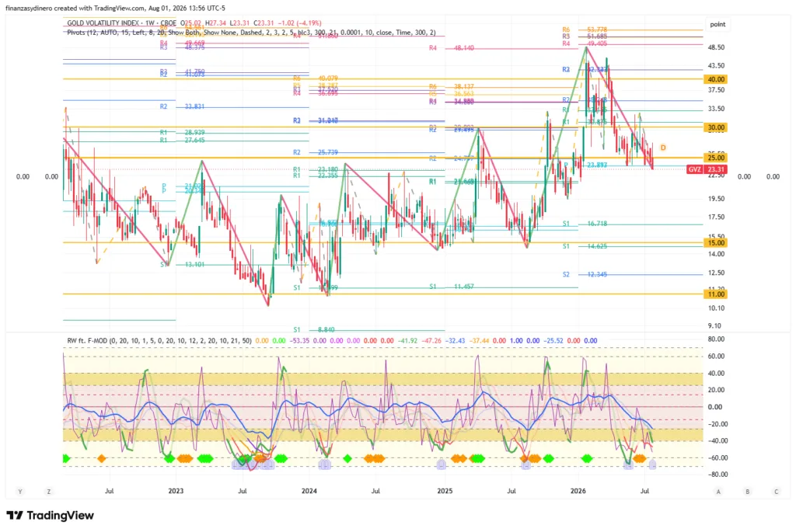The width and height of the screenshot is (796, 532).
Task: Click the S1 8.840 pivot label
Action: [x=314, y=329]
